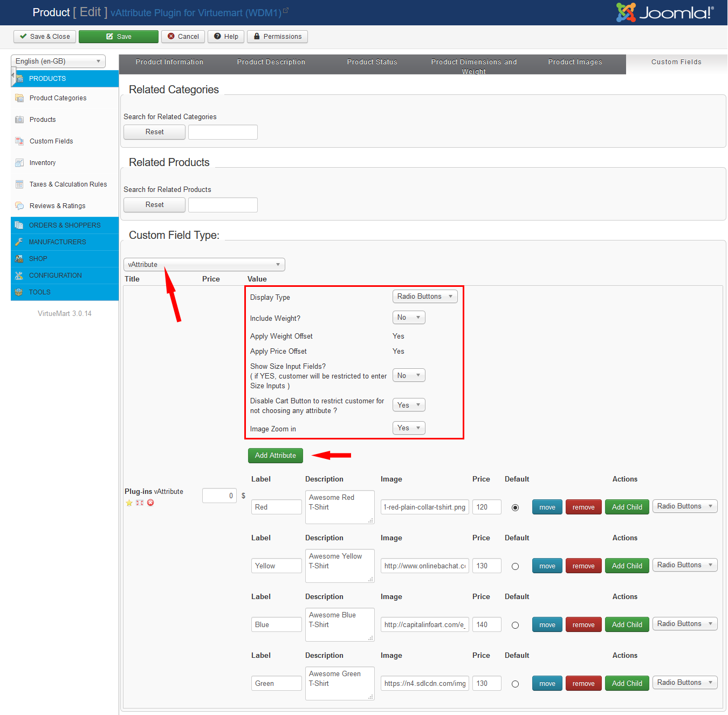Click the Product Categories folder icon

(19, 98)
